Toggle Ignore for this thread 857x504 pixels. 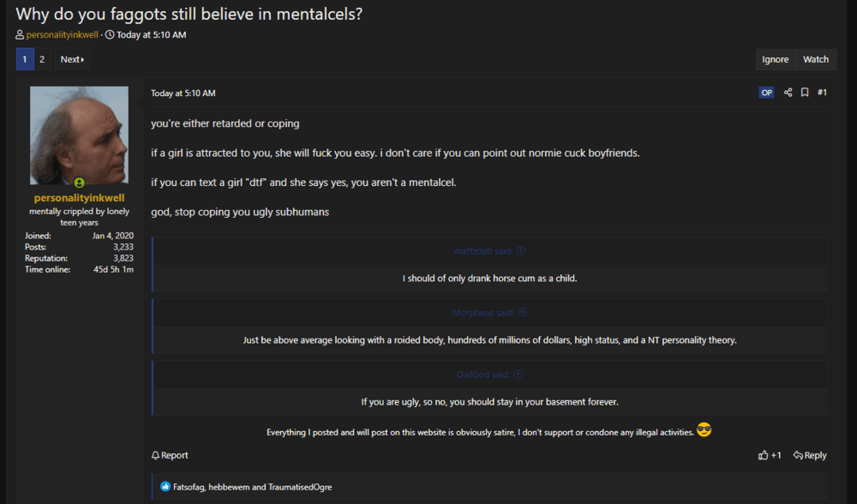pos(775,59)
